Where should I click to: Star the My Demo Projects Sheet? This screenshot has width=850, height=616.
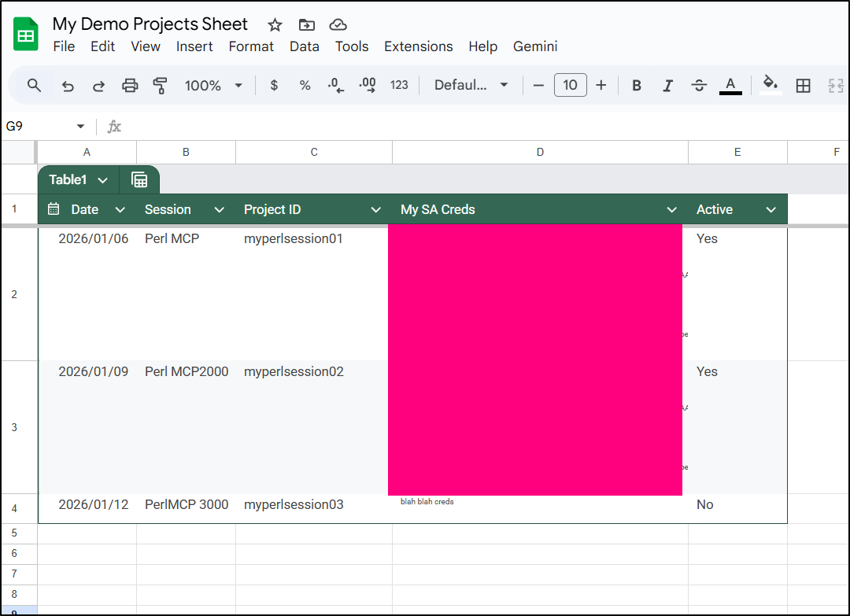[275, 24]
